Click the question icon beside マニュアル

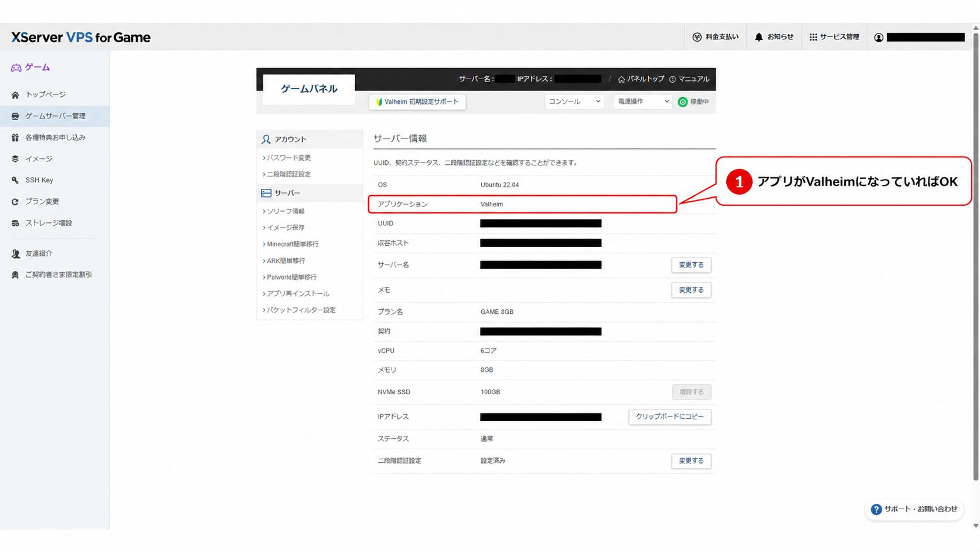tap(672, 79)
